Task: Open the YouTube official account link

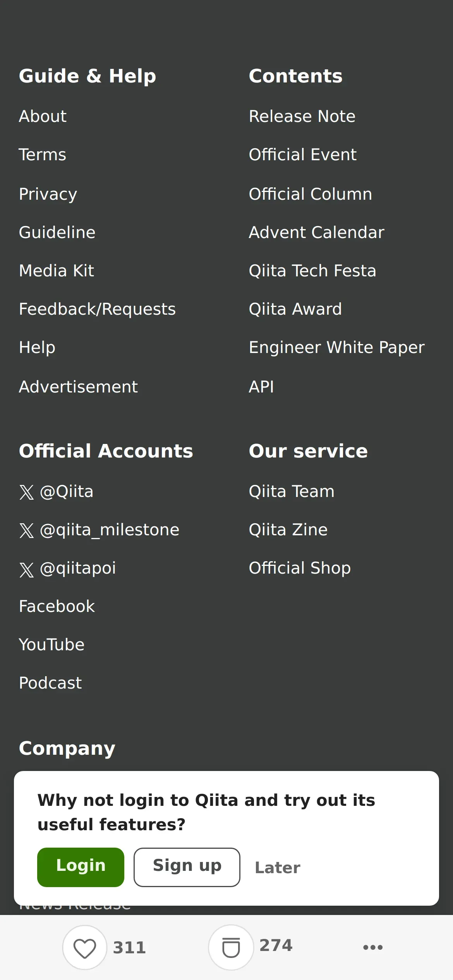Action: pos(51,645)
